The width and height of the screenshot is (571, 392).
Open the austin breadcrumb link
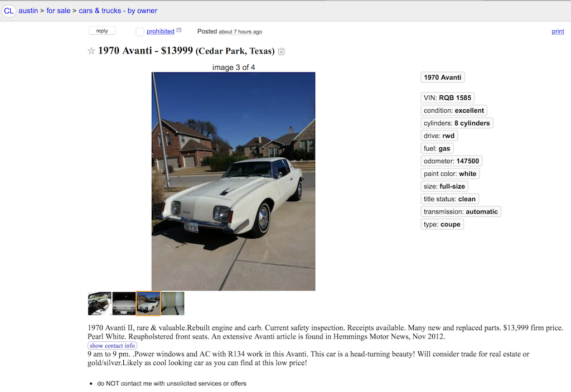pos(28,11)
